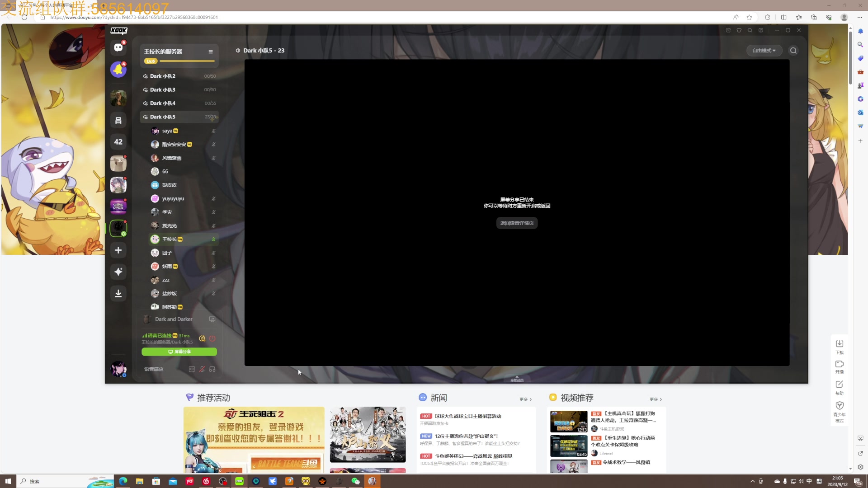
Task: Open Windows Start button
Action: 8,481
